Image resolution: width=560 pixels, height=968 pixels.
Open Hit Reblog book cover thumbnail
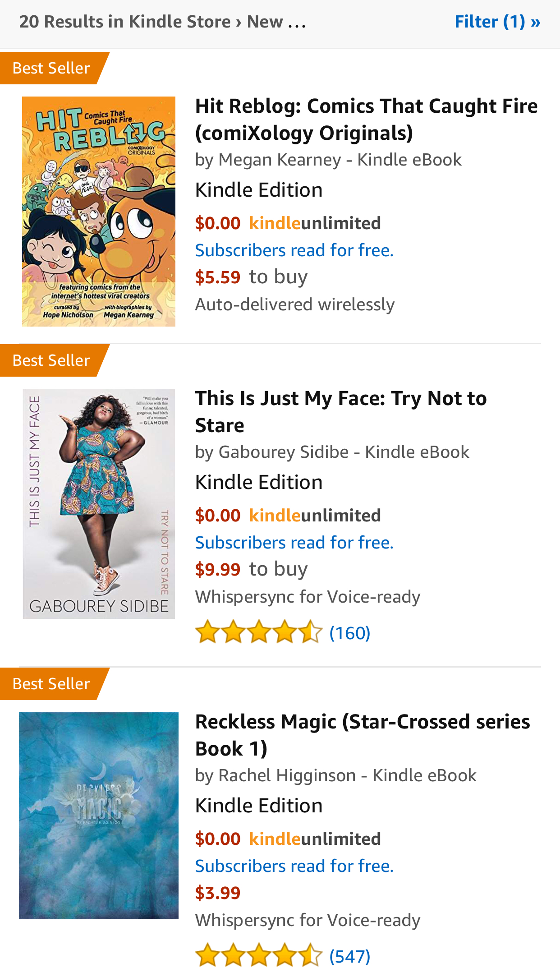click(x=99, y=211)
